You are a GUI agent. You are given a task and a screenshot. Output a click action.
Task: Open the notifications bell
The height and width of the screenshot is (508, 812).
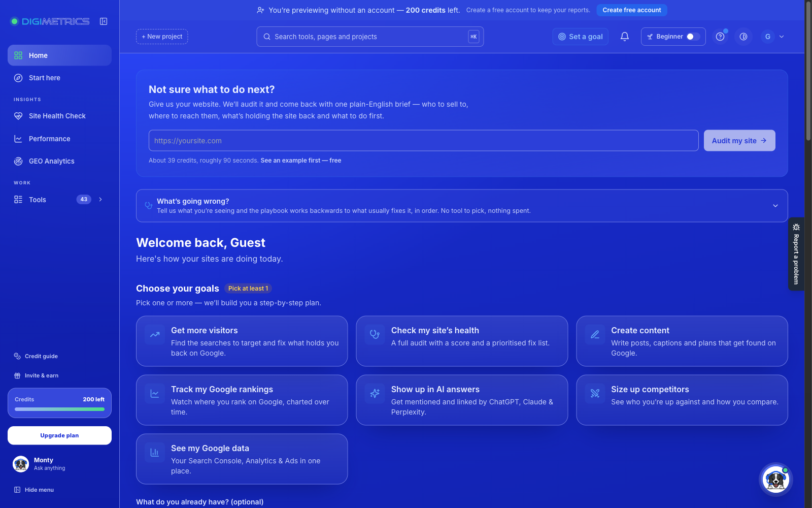tap(625, 37)
